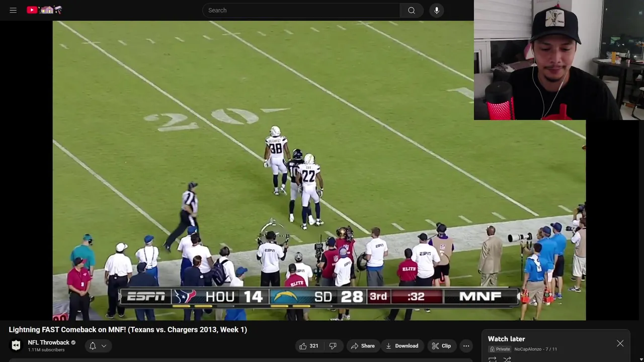Viewport: 644px width, 362px height.
Task: Open the NFL Throwback channel avatar
Action: [x=16, y=345]
